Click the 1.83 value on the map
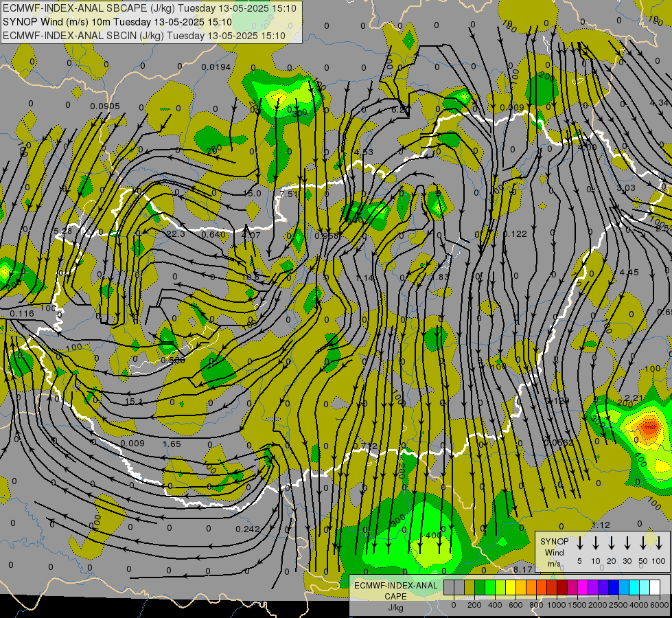 pyautogui.click(x=440, y=277)
